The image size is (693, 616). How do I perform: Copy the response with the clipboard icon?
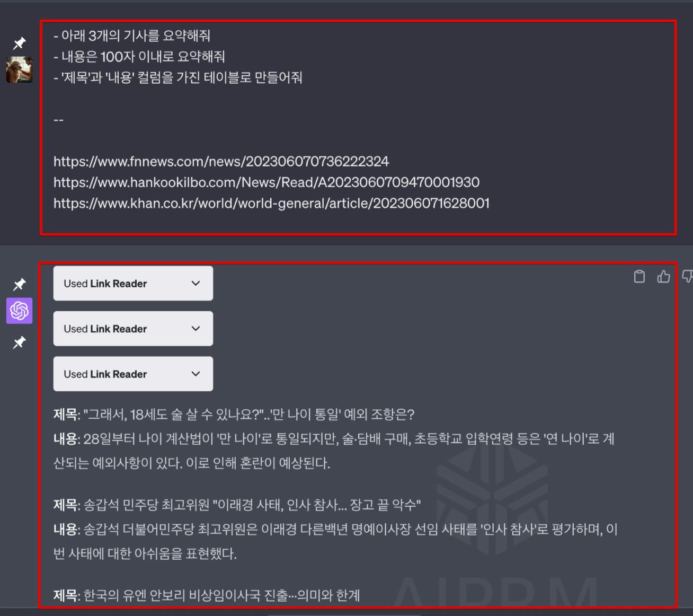click(639, 276)
